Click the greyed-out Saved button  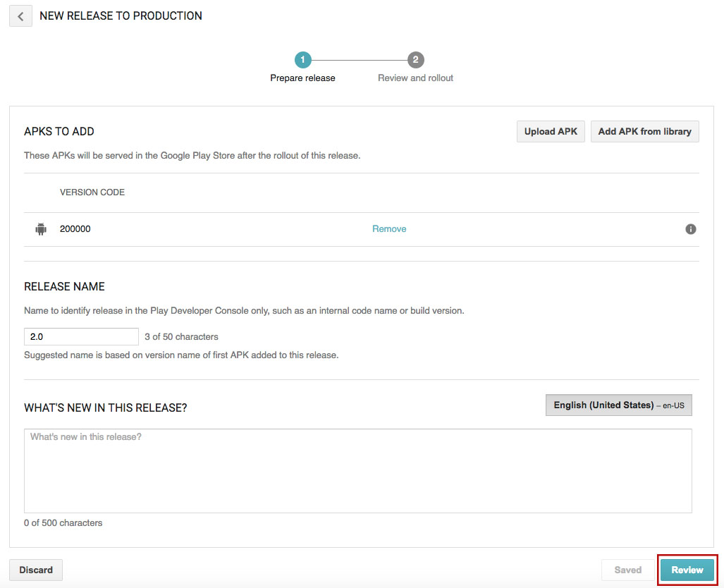pos(627,570)
